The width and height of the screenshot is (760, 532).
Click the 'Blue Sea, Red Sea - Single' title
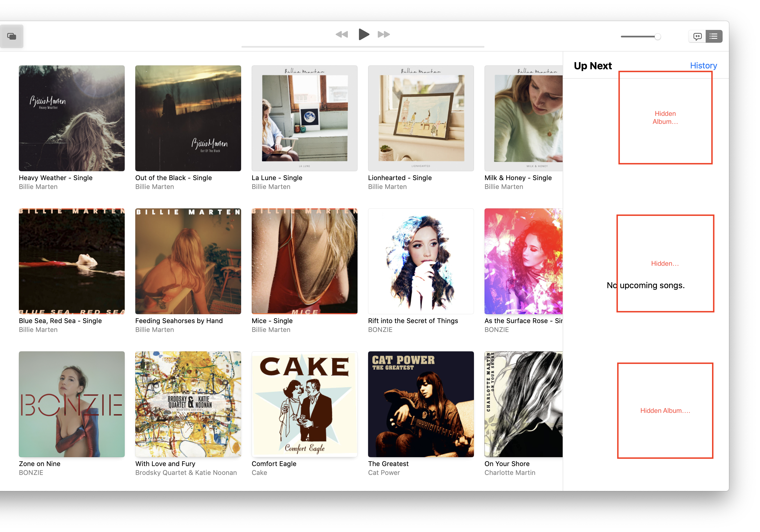point(60,321)
